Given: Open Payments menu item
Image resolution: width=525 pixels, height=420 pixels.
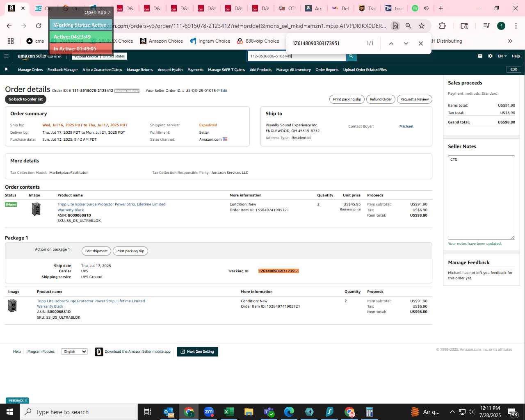Looking at the screenshot, I should pyautogui.click(x=195, y=70).
